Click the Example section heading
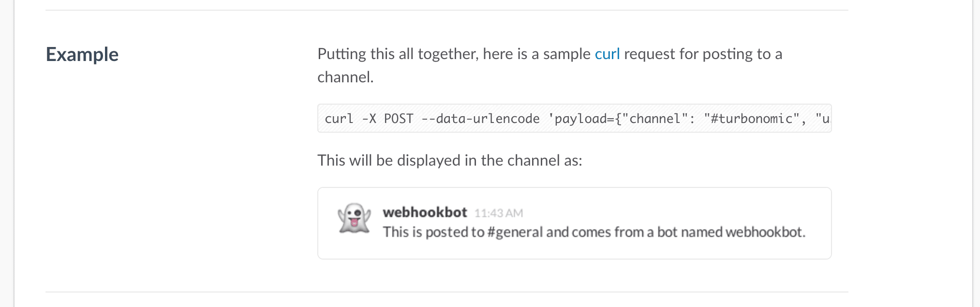This screenshot has height=307, width=980. pos(82,54)
